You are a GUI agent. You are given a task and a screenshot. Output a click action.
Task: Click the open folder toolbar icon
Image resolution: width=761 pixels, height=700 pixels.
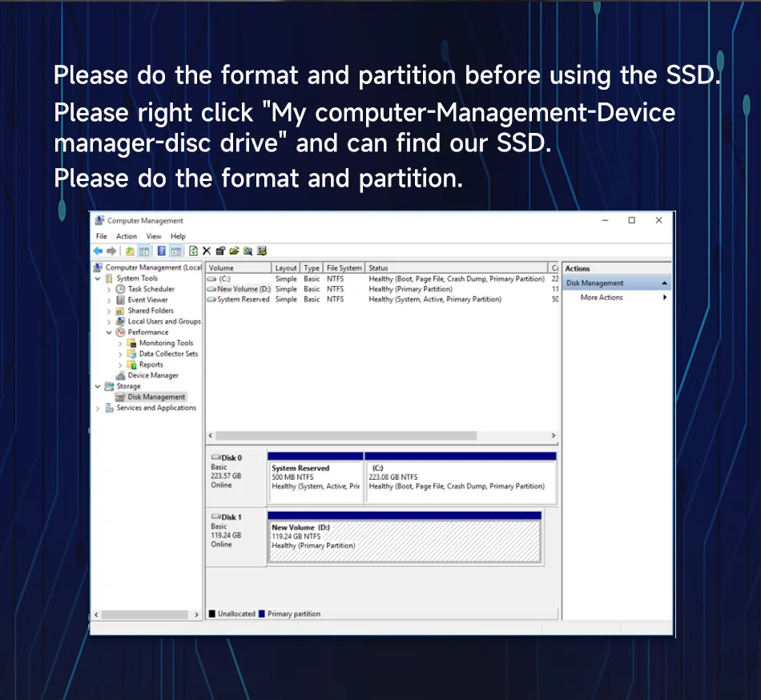(x=234, y=251)
